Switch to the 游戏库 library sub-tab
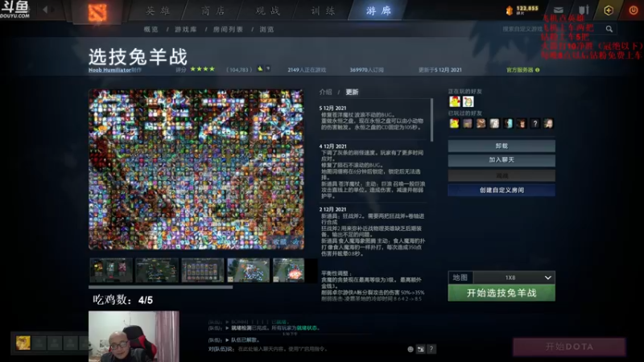644x362 pixels. pos(186,29)
